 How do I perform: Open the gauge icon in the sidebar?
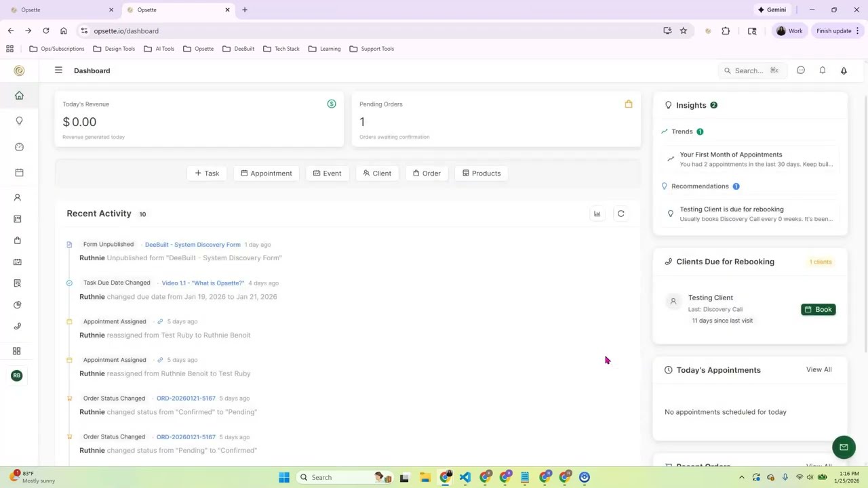tap(19, 146)
